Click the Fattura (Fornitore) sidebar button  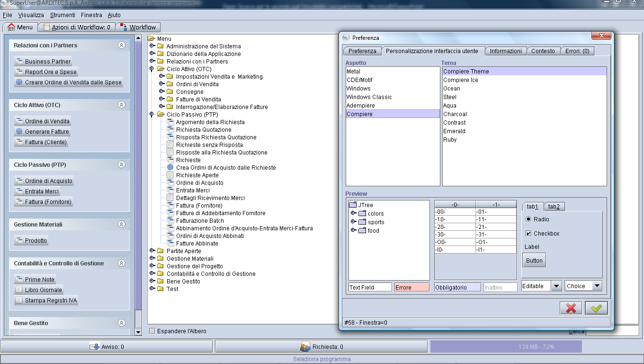click(43, 201)
